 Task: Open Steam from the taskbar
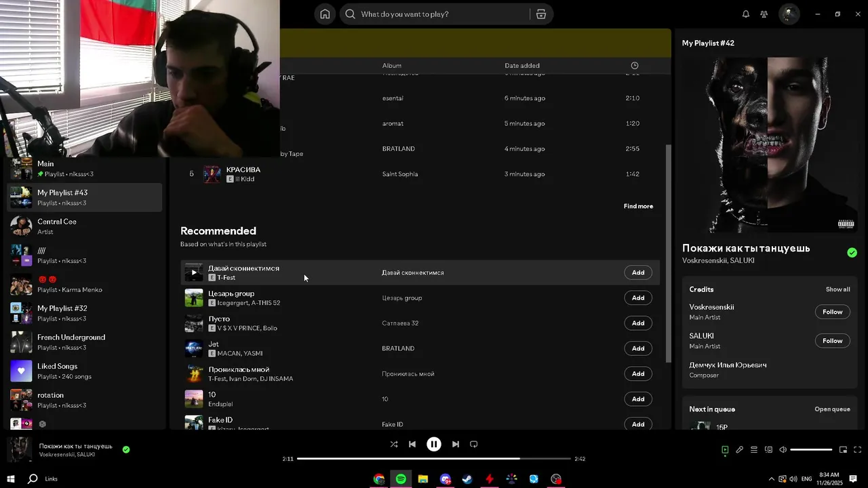pos(467,479)
